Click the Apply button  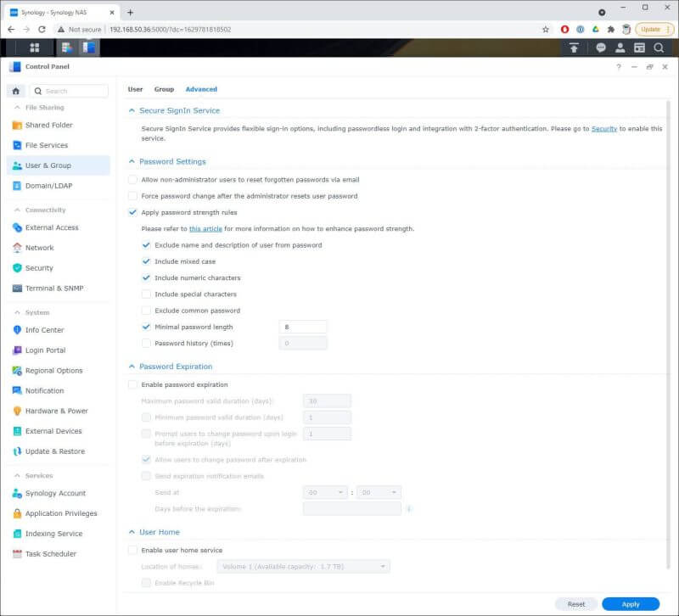click(x=631, y=604)
